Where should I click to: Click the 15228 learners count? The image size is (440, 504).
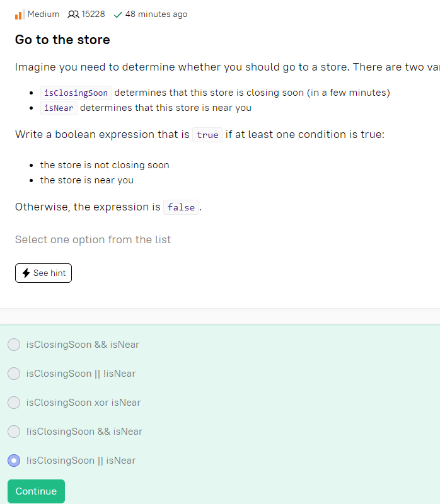tap(93, 14)
